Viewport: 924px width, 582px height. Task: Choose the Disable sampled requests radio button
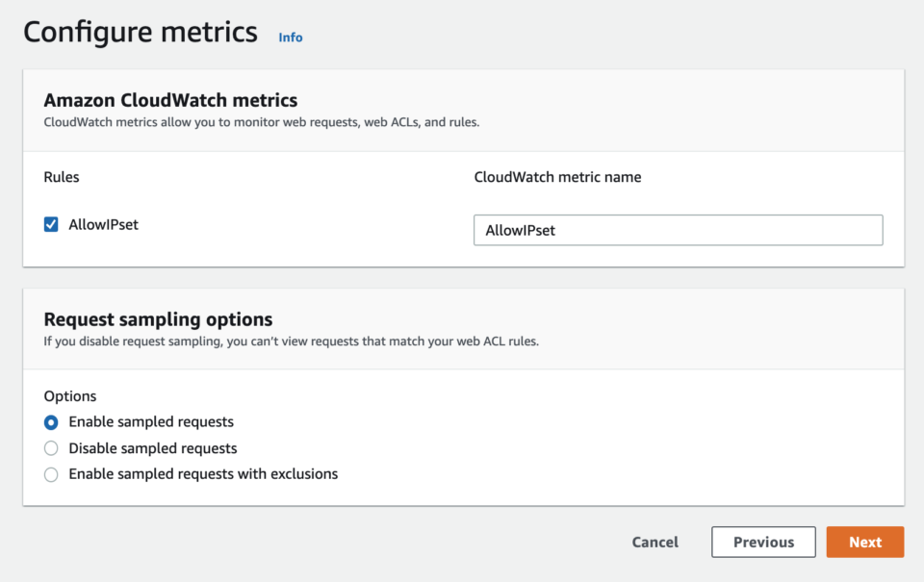[51, 448]
